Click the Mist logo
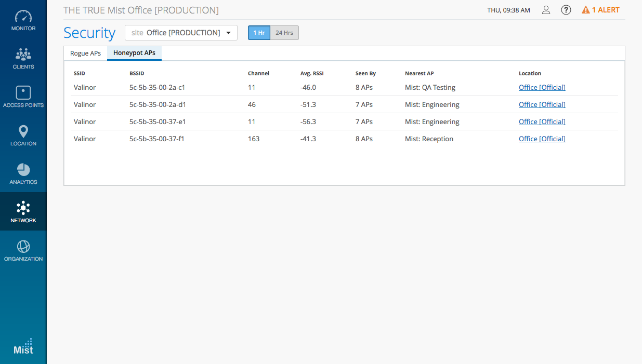Image resolution: width=642 pixels, height=364 pixels. click(x=23, y=347)
